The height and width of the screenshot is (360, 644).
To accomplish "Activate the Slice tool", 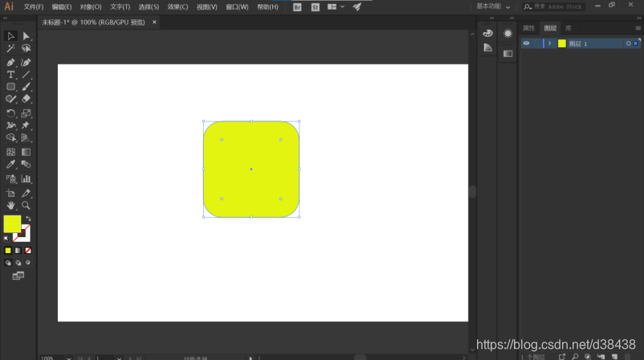I will (26, 193).
